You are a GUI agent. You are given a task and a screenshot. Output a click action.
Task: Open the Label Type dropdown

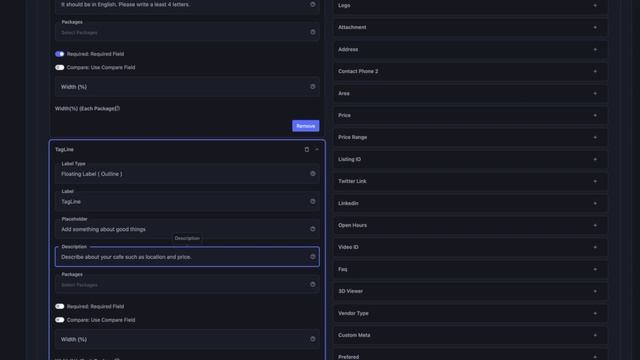pos(187,174)
